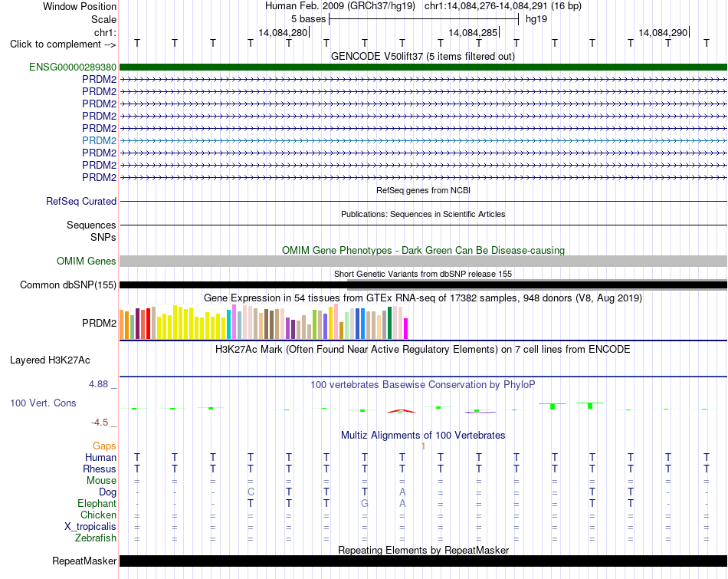Click the RepeatMasker track label
728x579 pixels.
tap(84, 561)
